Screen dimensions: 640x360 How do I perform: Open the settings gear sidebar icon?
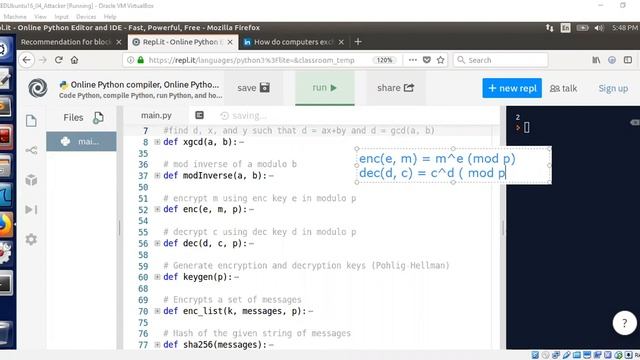tap(31, 239)
